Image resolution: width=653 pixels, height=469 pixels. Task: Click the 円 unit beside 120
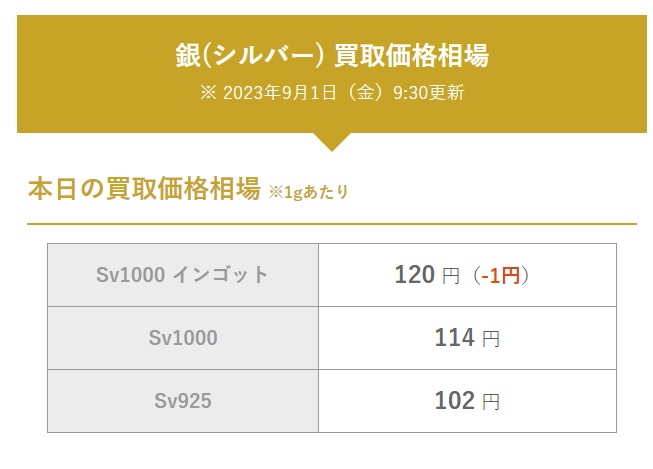pos(451,276)
